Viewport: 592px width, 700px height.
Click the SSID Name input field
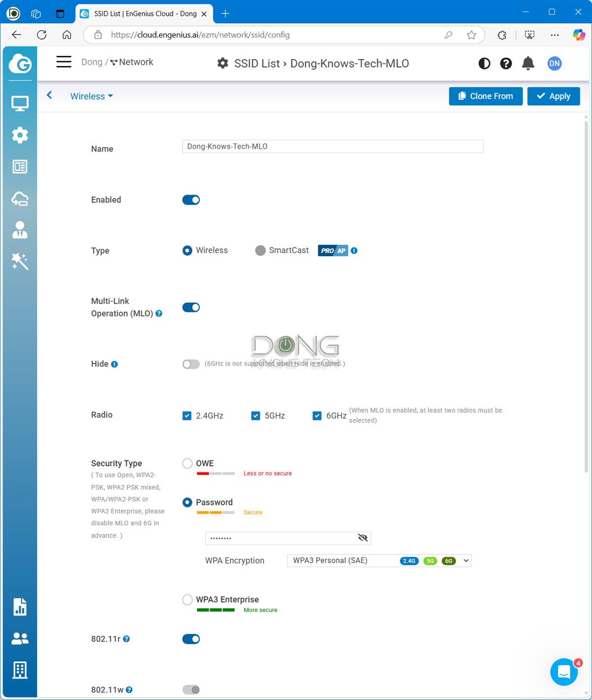(x=333, y=147)
